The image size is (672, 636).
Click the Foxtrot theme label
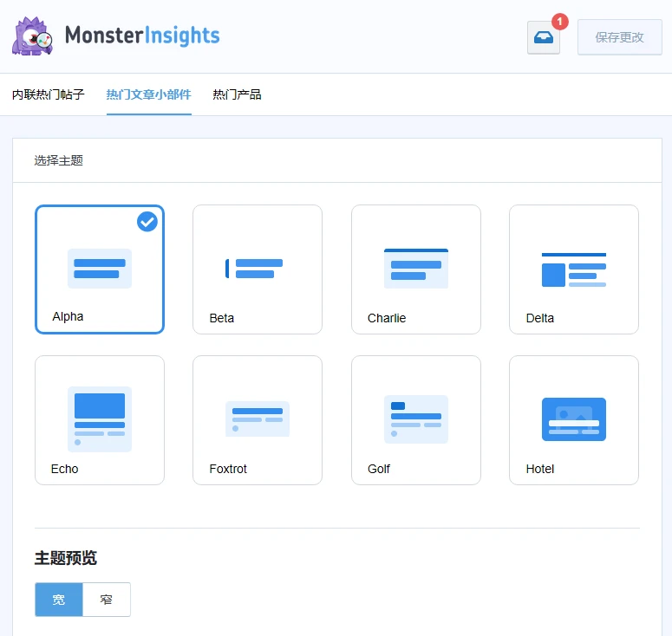point(228,469)
